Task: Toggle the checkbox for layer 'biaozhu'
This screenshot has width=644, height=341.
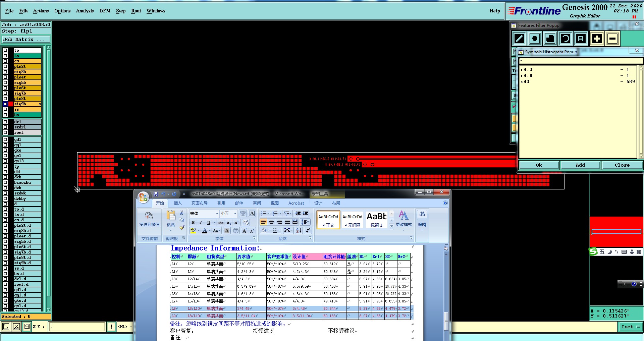Action: (x=5, y=182)
